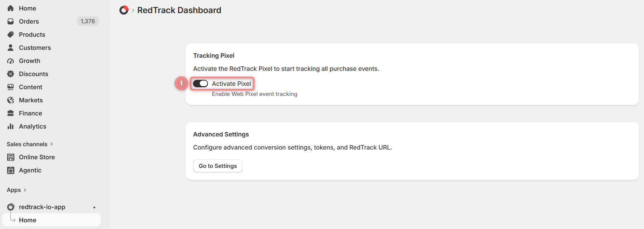This screenshot has height=229, width=644.
Task: Click the Growth gauge icon
Action: point(11,61)
